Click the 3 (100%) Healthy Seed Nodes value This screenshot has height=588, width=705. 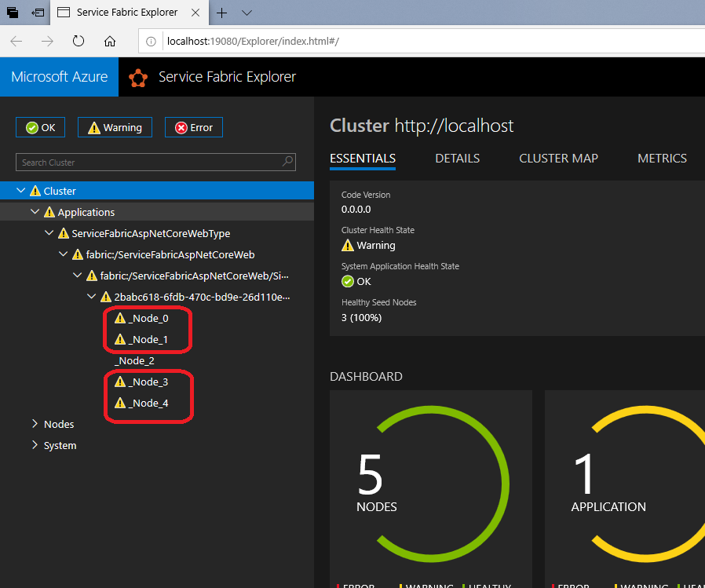click(361, 318)
